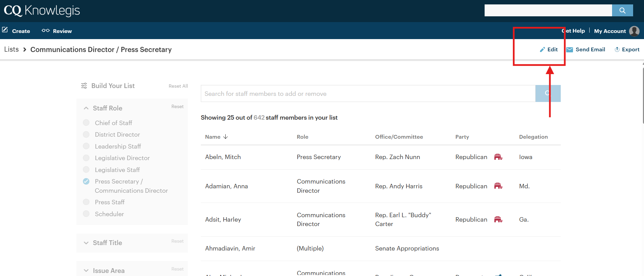Image resolution: width=644 pixels, height=276 pixels.
Task: Click the Send Email envelope icon
Action: pyautogui.click(x=570, y=50)
